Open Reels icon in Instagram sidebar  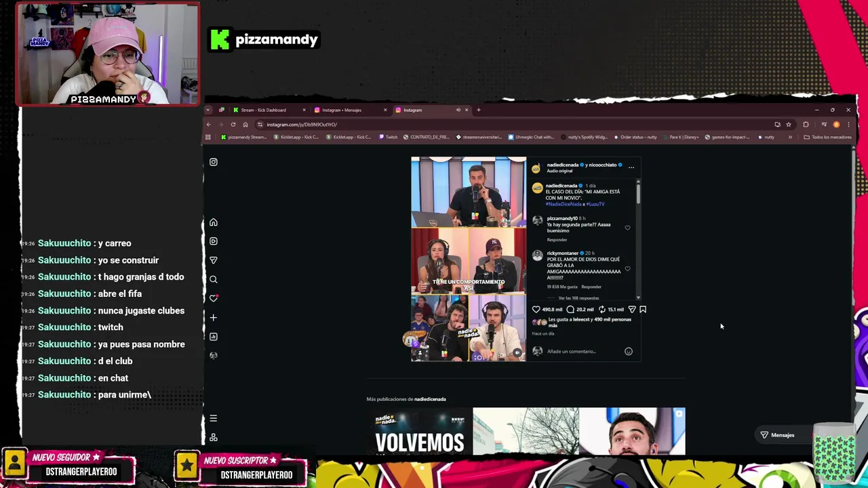pyautogui.click(x=213, y=241)
